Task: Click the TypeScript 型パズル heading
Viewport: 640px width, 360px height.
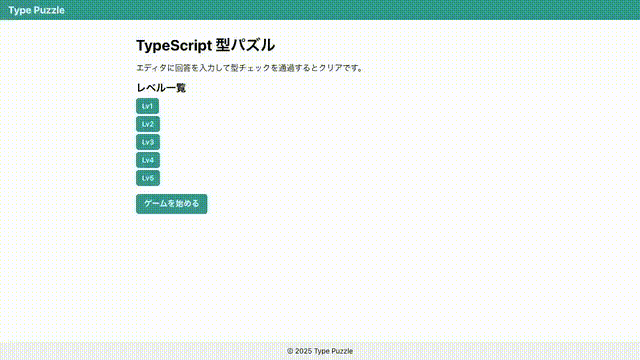Action: coord(205,45)
